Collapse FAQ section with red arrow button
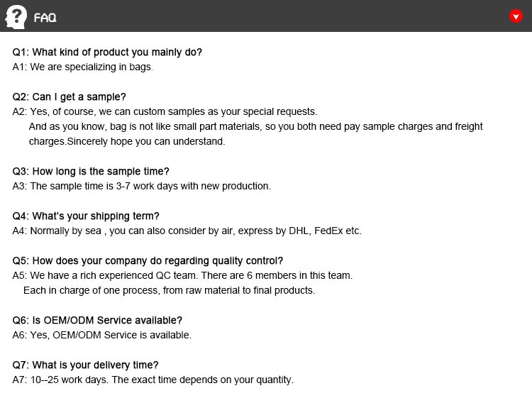532x398 pixels. (x=516, y=16)
